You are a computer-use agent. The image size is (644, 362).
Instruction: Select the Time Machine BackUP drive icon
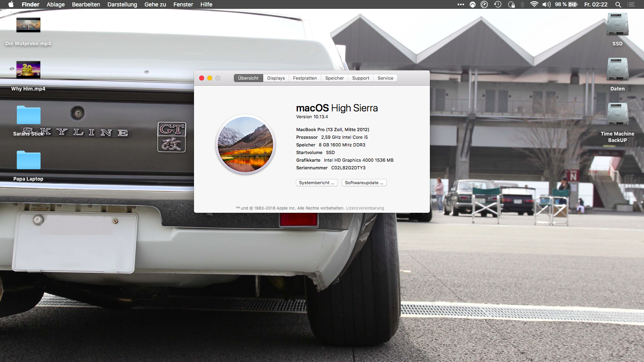coord(617,115)
